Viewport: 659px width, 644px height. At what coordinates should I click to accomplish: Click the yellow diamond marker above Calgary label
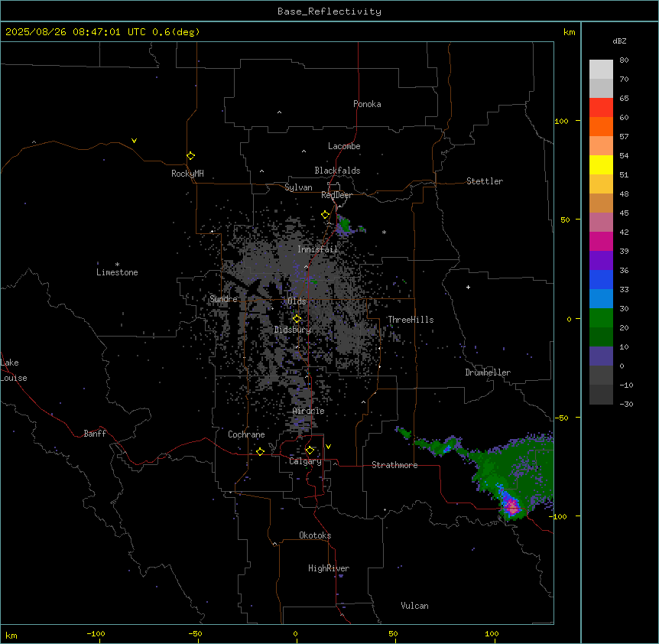pyautogui.click(x=310, y=450)
